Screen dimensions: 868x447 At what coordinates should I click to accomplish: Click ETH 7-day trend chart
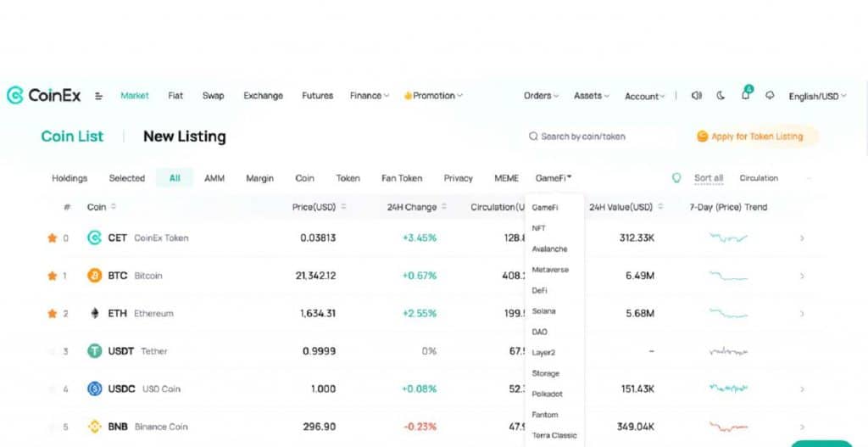728,314
